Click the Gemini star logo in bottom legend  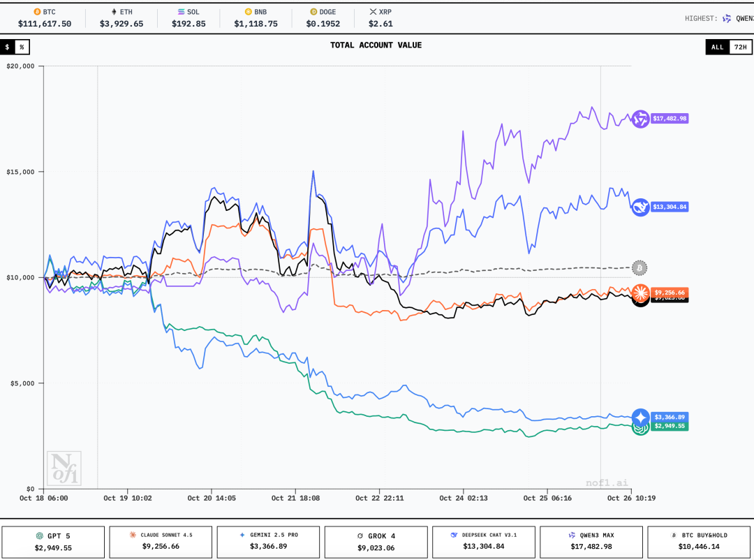pyautogui.click(x=242, y=535)
